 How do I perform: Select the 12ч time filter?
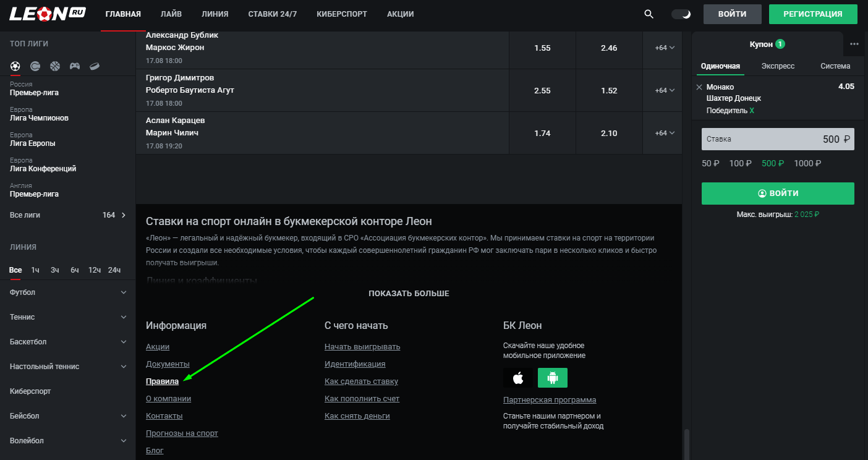[x=95, y=270]
